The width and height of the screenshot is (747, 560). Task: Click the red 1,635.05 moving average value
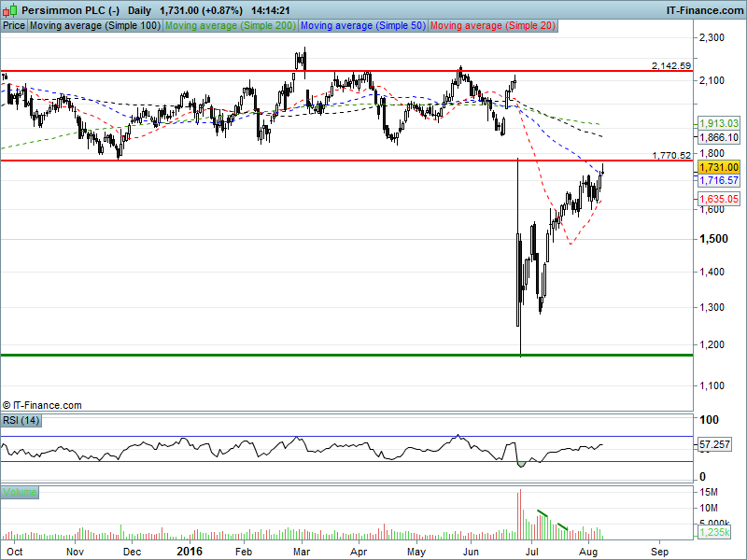pos(718,199)
